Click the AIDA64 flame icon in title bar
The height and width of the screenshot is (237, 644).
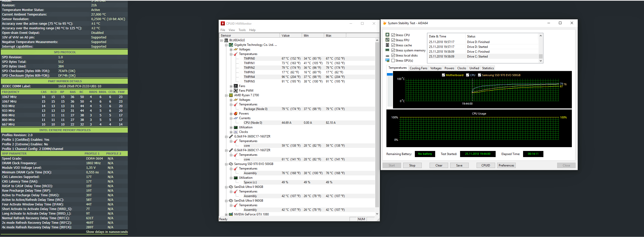point(385,23)
